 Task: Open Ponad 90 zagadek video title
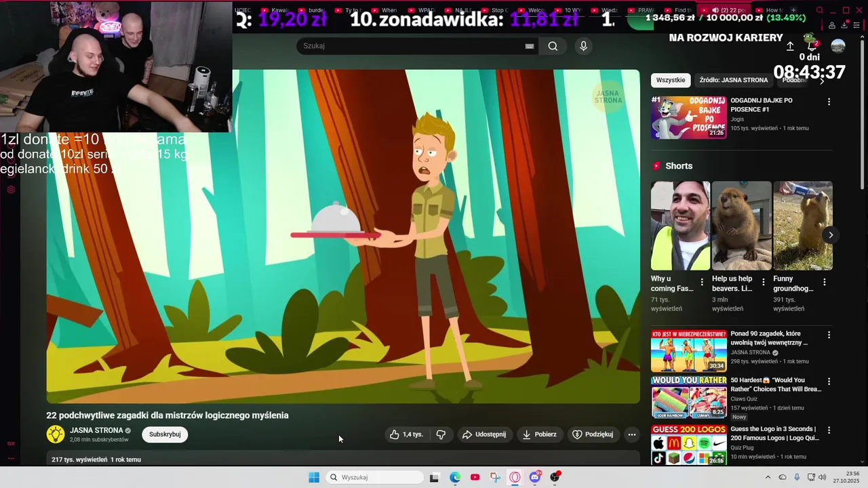[x=769, y=338]
